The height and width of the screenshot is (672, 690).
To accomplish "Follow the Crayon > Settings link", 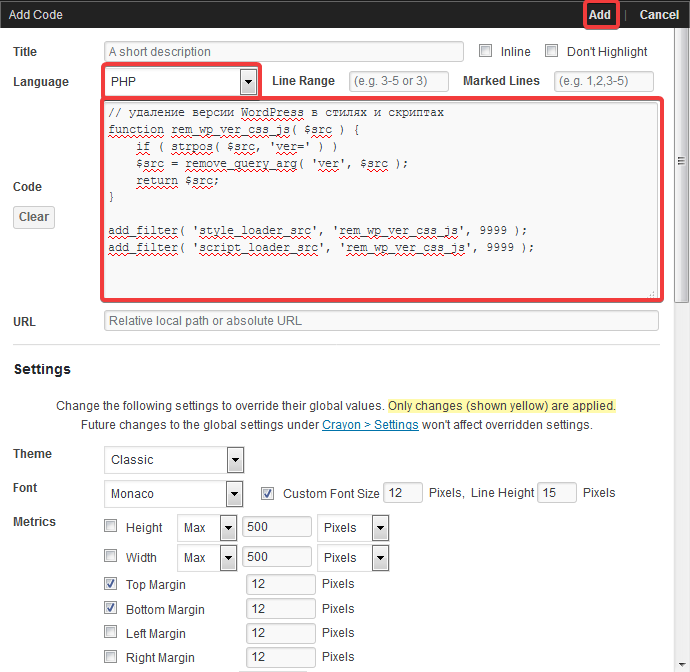I will coord(370,425).
